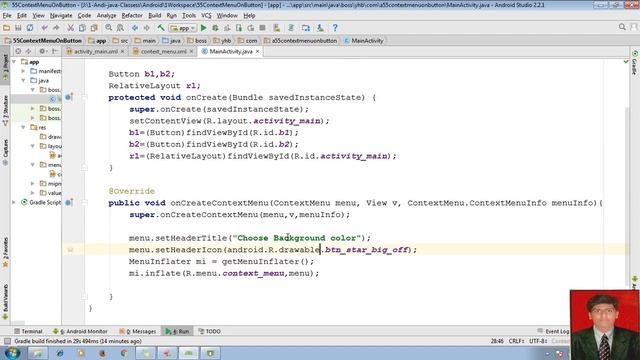Click the Undo arrow icon
The image size is (640, 360).
[44, 28]
